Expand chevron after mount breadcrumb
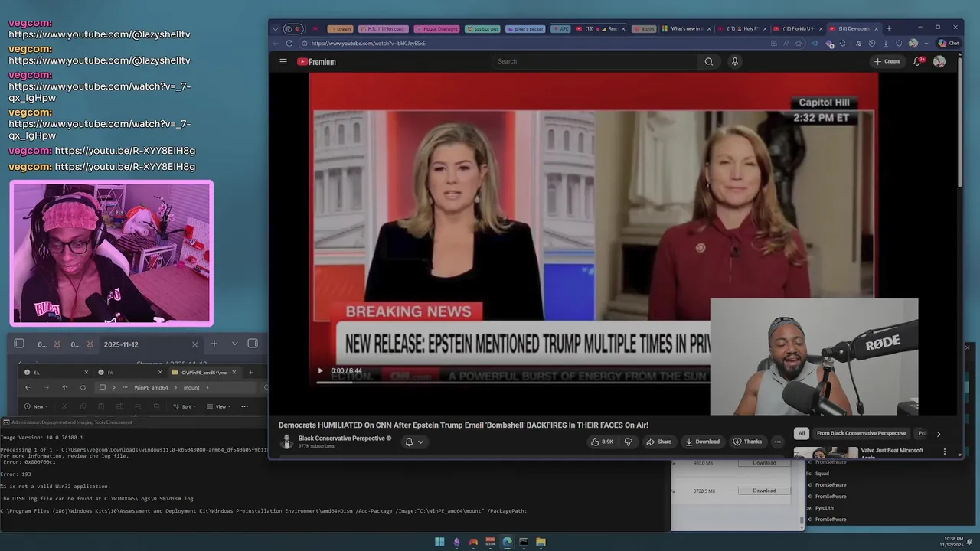Image resolution: width=980 pixels, height=551 pixels. pos(207,387)
